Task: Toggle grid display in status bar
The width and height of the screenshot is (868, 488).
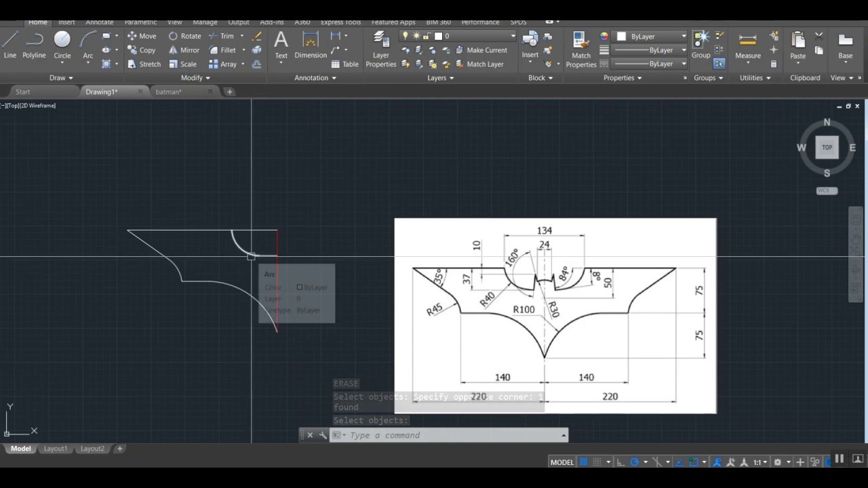Action: pos(583,462)
